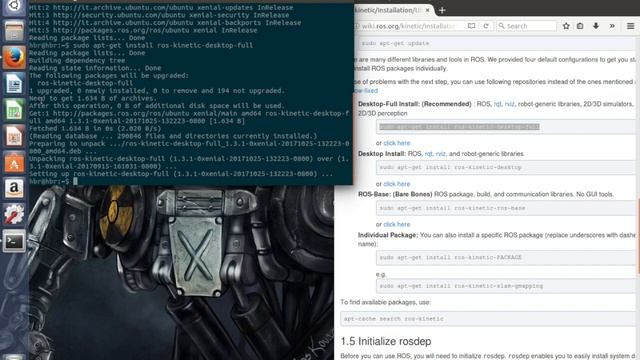Click the vertical scrollbar of the wiki page
The image size is (640, 360).
click(638, 237)
